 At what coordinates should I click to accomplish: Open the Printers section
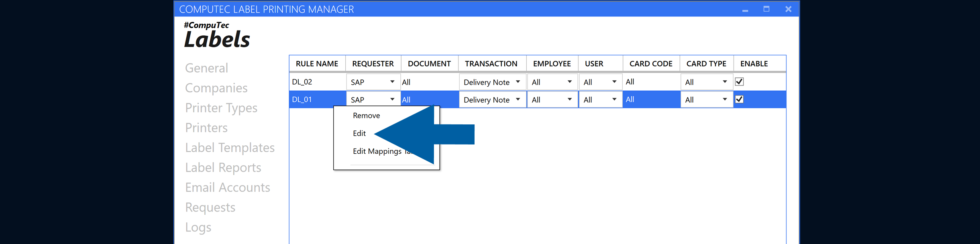206,128
